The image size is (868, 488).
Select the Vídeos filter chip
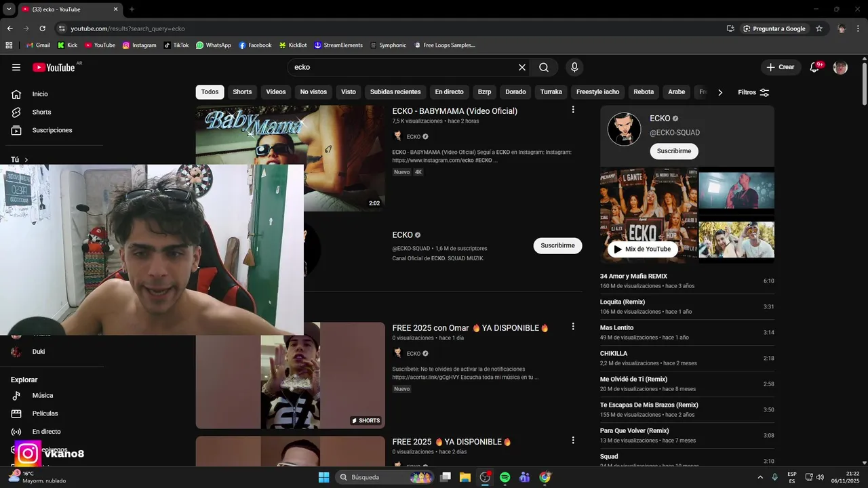tap(276, 91)
